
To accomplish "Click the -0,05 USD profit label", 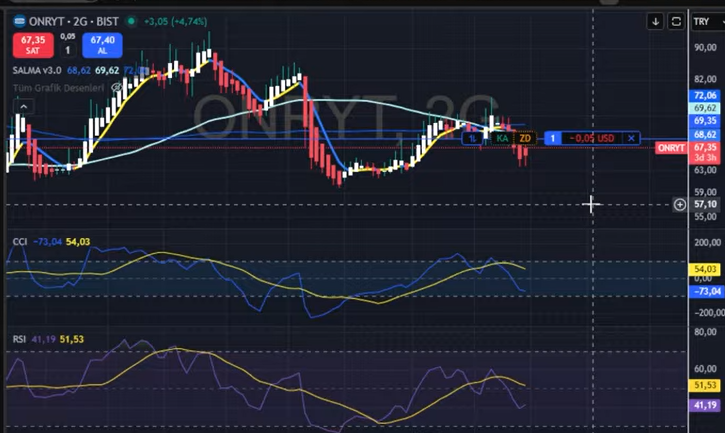I will tap(592, 138).
